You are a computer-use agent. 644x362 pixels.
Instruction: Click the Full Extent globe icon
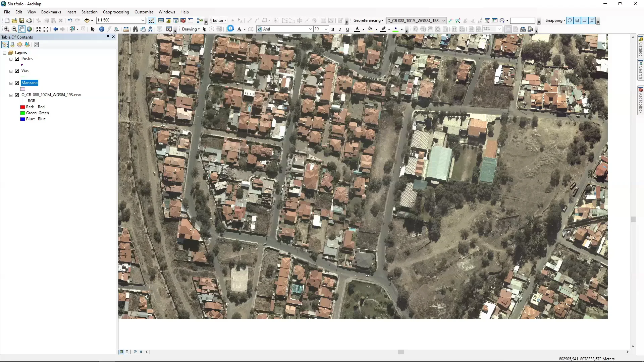[29, 29]
